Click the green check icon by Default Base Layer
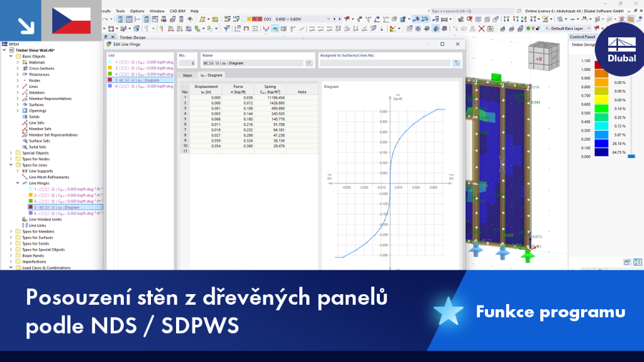This screenshot has height=362, width=644. [528, 28]
